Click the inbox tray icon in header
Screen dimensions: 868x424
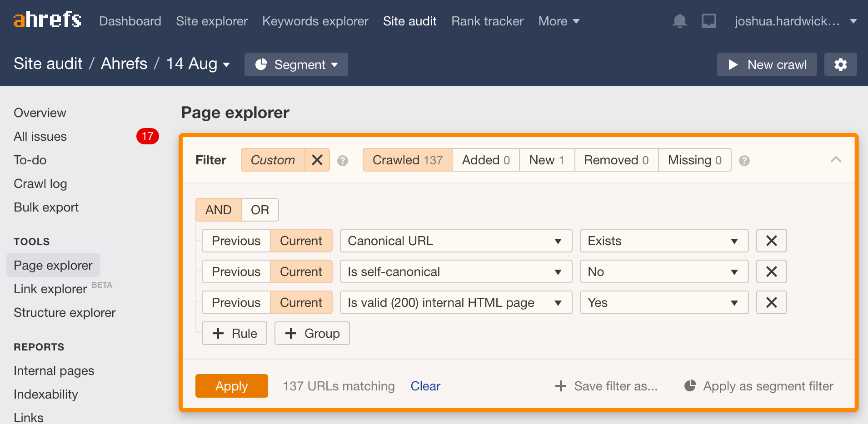(x=708, y=21)
